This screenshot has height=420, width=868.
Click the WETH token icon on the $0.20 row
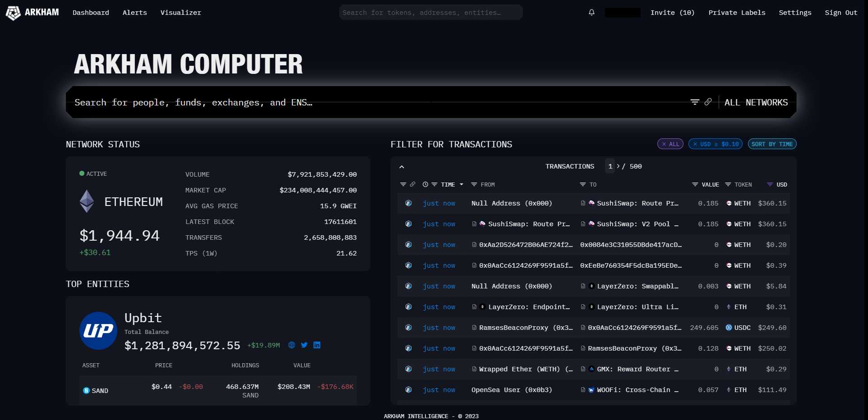[x=729, y=245]
